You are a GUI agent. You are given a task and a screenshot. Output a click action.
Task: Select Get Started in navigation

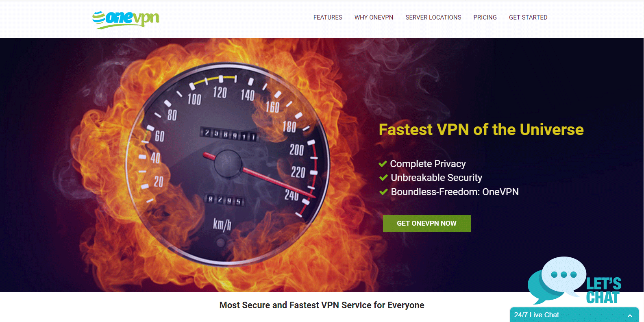click(528, 17)
